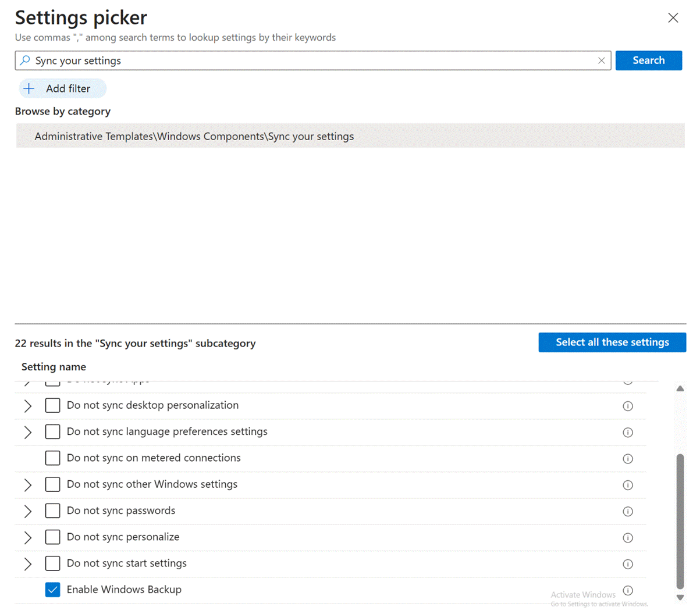Expand the Do not sync start settings row
700x614 pixels.
pos(28,563)
